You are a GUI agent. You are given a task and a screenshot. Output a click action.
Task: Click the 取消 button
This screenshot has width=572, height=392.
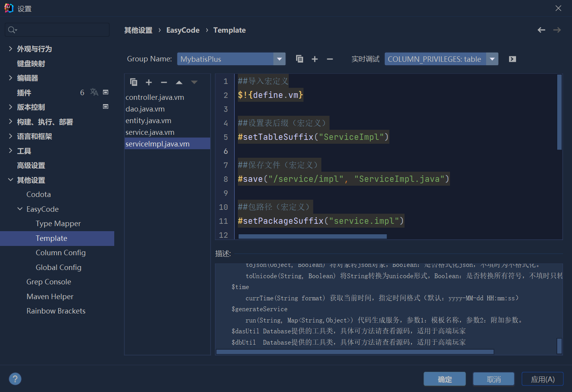[x=494, y=379]
